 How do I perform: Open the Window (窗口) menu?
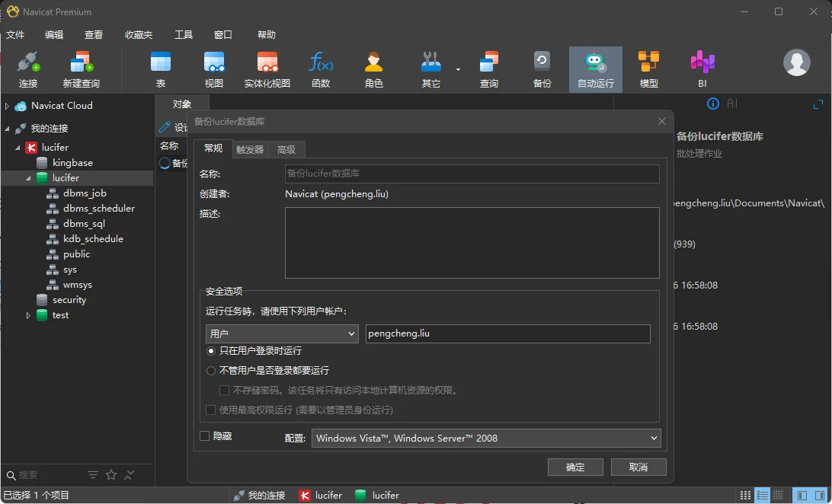[x=222, y=34]
